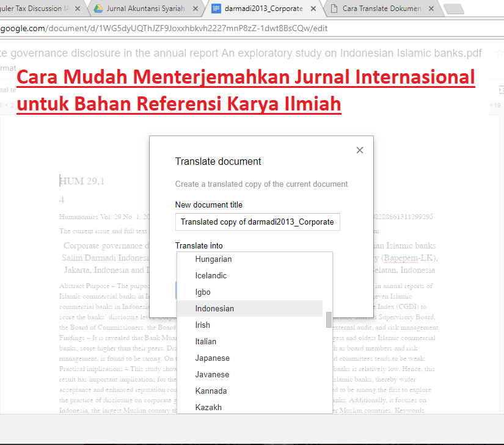The width and height of the screenshot is (504, 445).
Task: Click the language list scrollbar thumb
Action: point(329,320)
